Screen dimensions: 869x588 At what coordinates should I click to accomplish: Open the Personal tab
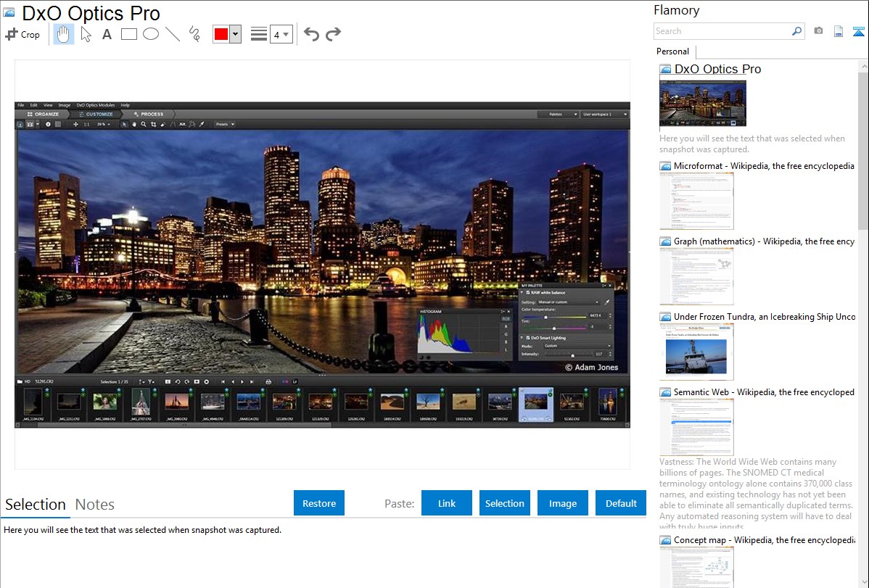(x=672, y=51)
